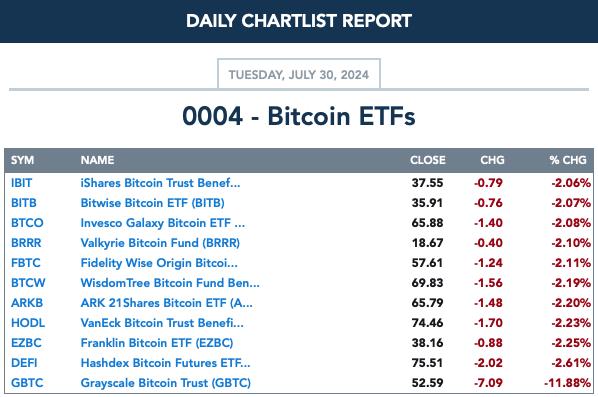
Task: Click the % CHG column header
Action: (x=568, y=160)
